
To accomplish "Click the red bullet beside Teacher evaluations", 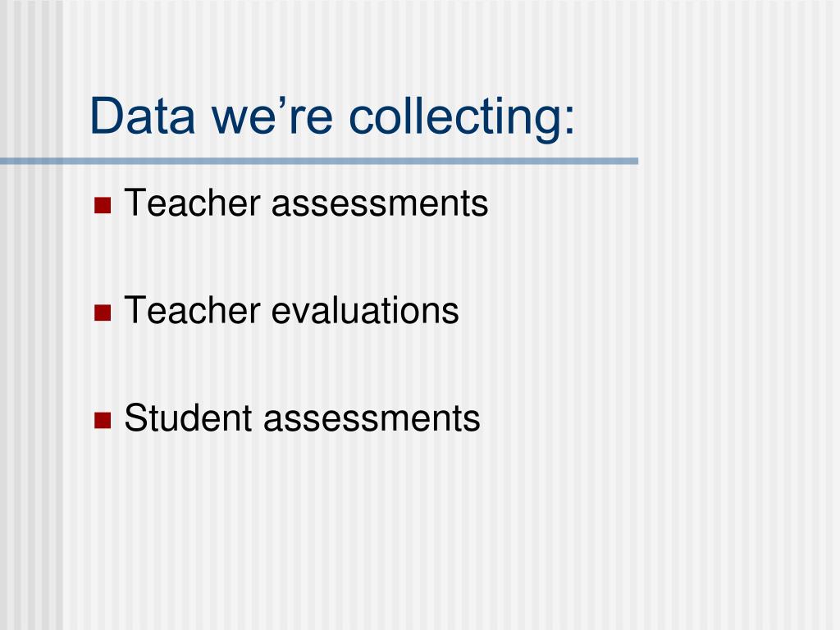I will (x=103, y=313).
